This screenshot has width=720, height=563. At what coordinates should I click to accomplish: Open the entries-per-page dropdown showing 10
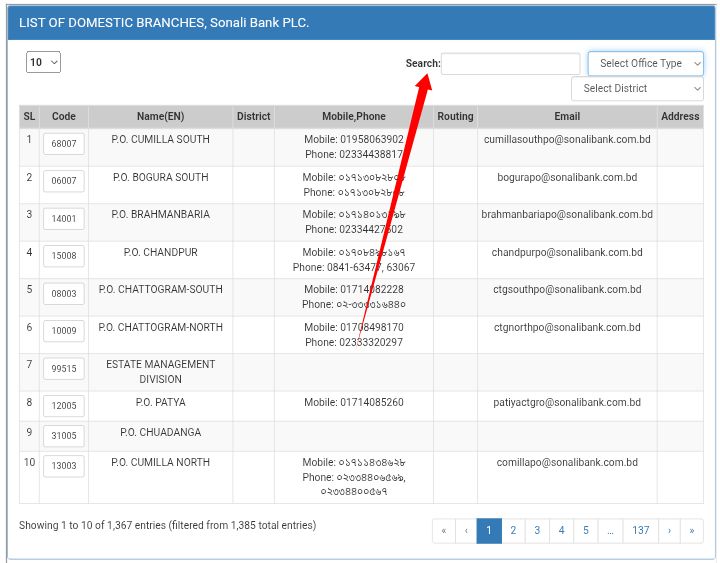tap(43, 62)
